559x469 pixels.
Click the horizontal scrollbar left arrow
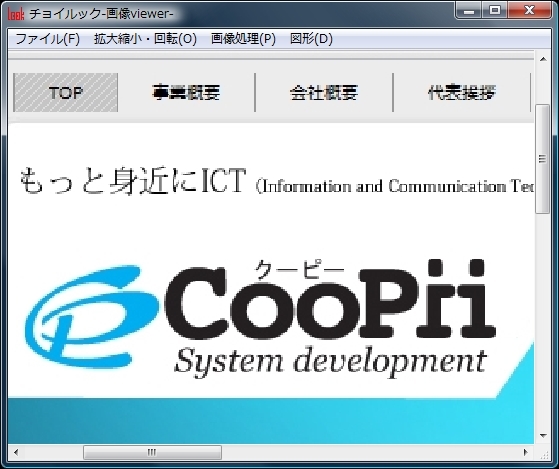point(16,452)
